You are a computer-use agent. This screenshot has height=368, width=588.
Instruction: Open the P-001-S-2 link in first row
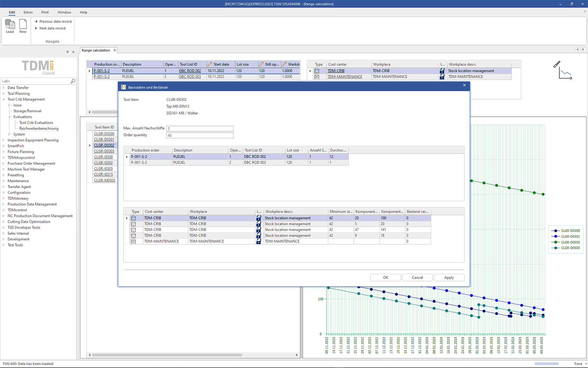[x=101, y=71]
